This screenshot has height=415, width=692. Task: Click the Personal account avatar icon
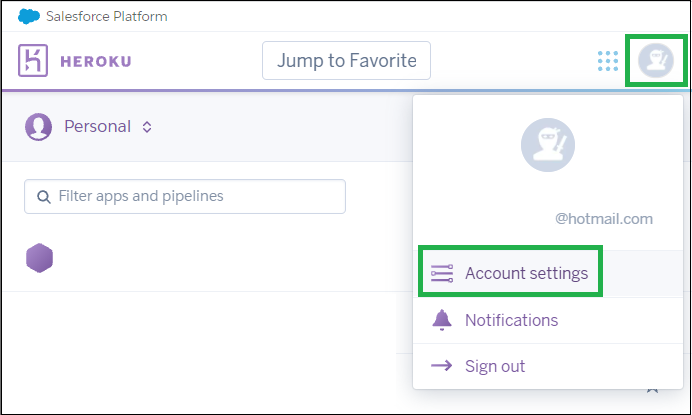[x=38, y=127]
